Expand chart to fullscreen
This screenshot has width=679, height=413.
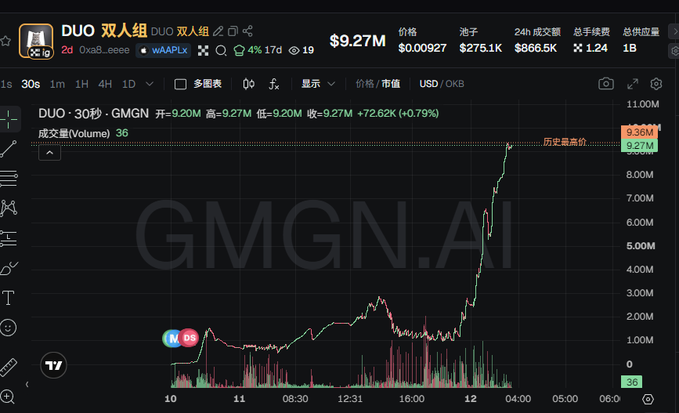coord(633,84)
